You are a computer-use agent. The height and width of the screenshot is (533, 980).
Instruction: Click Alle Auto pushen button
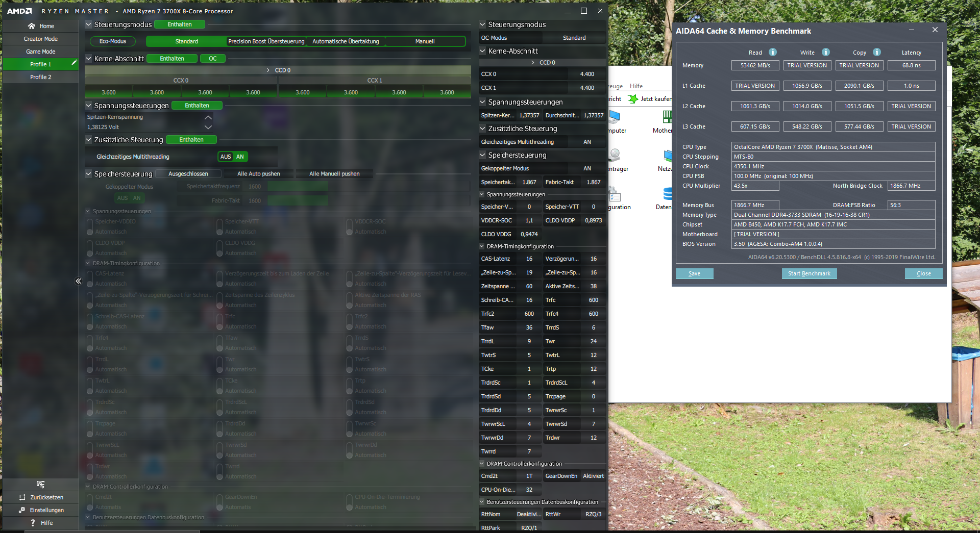coord(258,174)
